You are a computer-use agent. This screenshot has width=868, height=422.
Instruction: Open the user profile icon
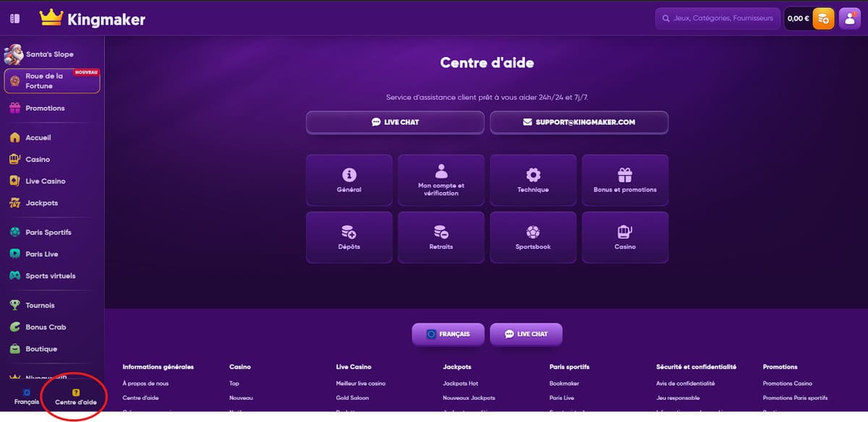849,19
